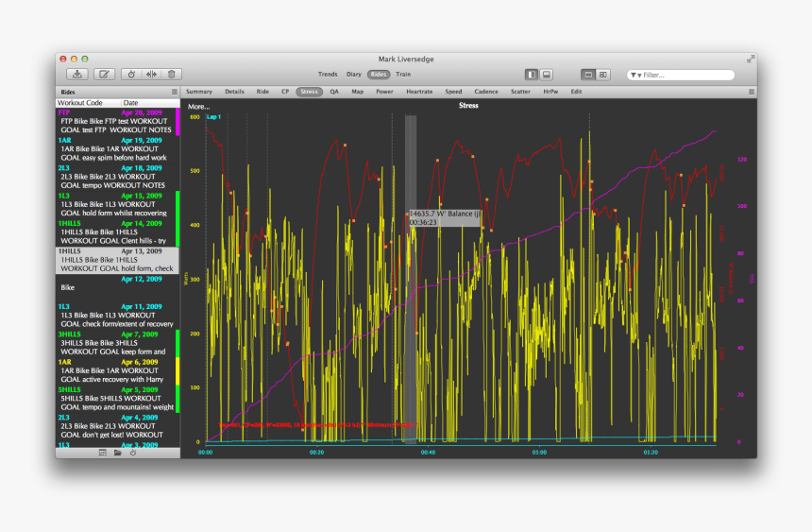
Task: Select the 3HILLS ride from Apr 7, 2009
Action: (118, 343)
